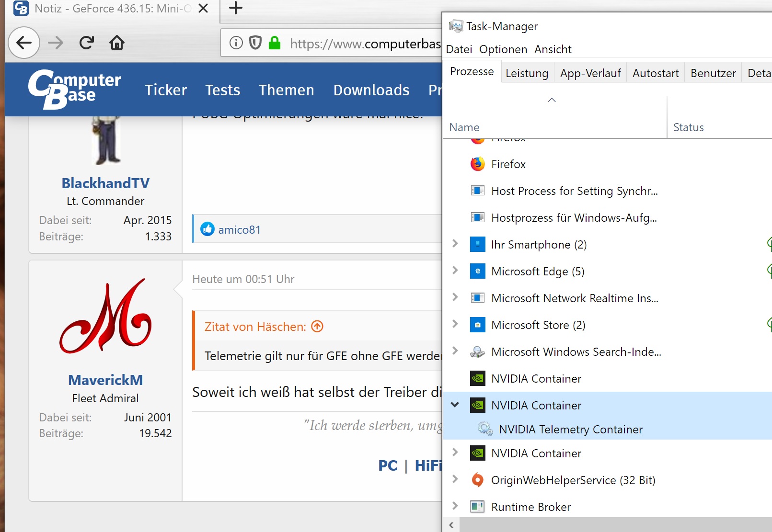Expand the Runtime Broker process

455,506
